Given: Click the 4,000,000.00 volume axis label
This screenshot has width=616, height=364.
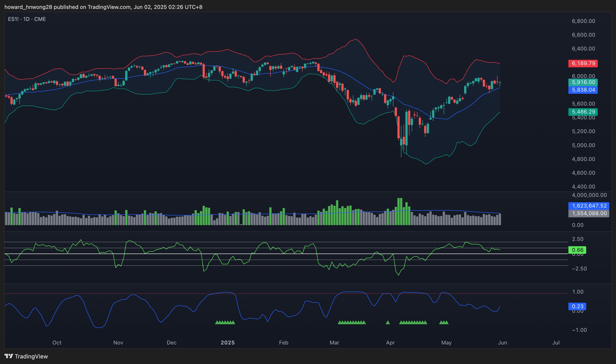Looking at the screenshot, I should tap(589, 195).
